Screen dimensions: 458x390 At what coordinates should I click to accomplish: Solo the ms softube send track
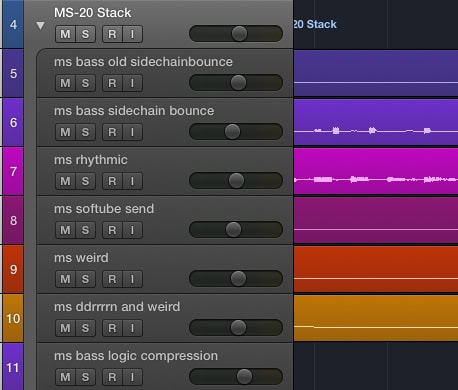click(x=86, y=230)
